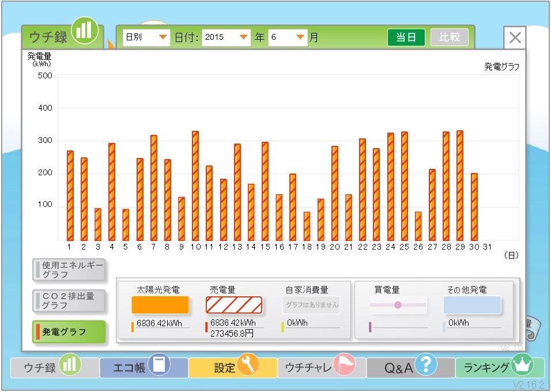The height and width of the screenshot is (392, 551).
Task: Click the 自家消費量 0kWh value
Action: click(x=297, y=323)
